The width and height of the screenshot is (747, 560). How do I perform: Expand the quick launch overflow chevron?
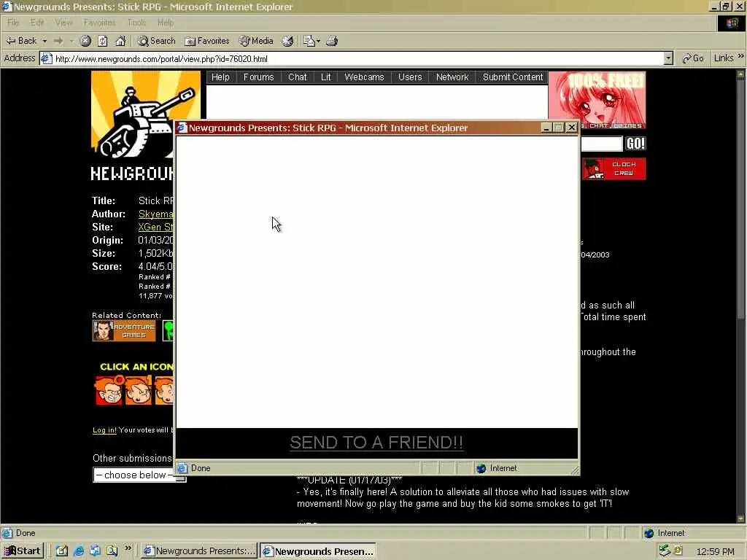(128, 548)
